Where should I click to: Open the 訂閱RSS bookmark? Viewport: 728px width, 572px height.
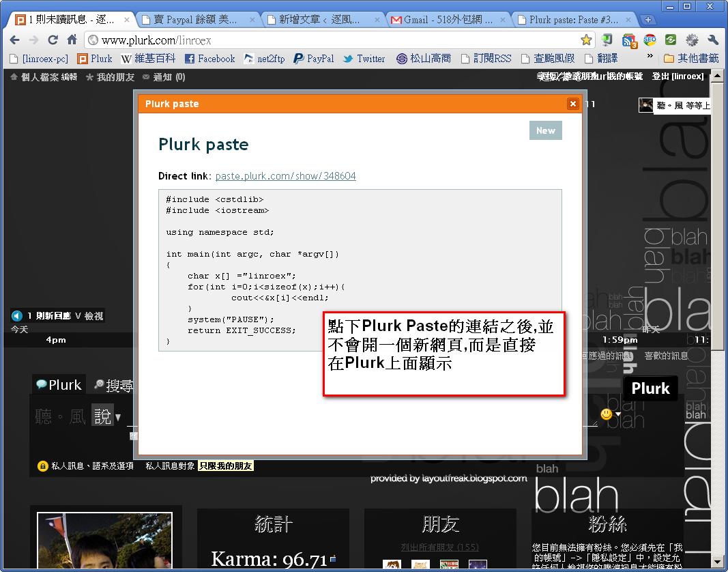click(486, 59)
